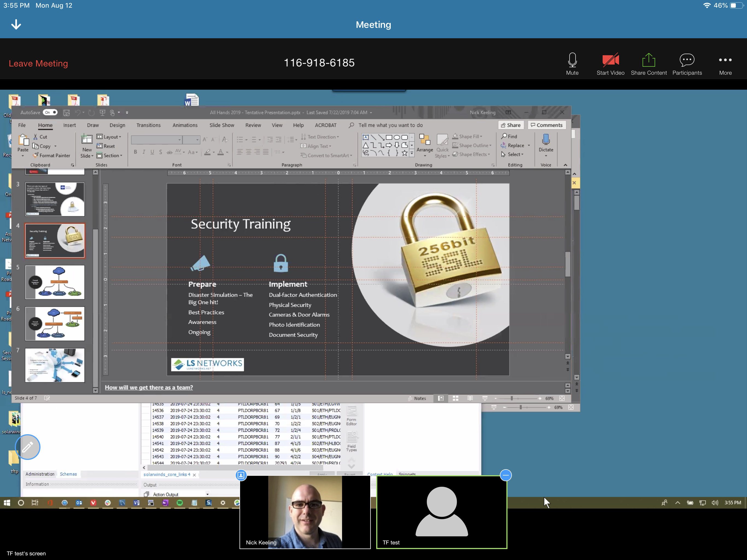Open Spotify from the Windows taskbar
Image resolution: width=747 pixels, height=560 pixels.
pyautogui.click(x=180, y=503)
